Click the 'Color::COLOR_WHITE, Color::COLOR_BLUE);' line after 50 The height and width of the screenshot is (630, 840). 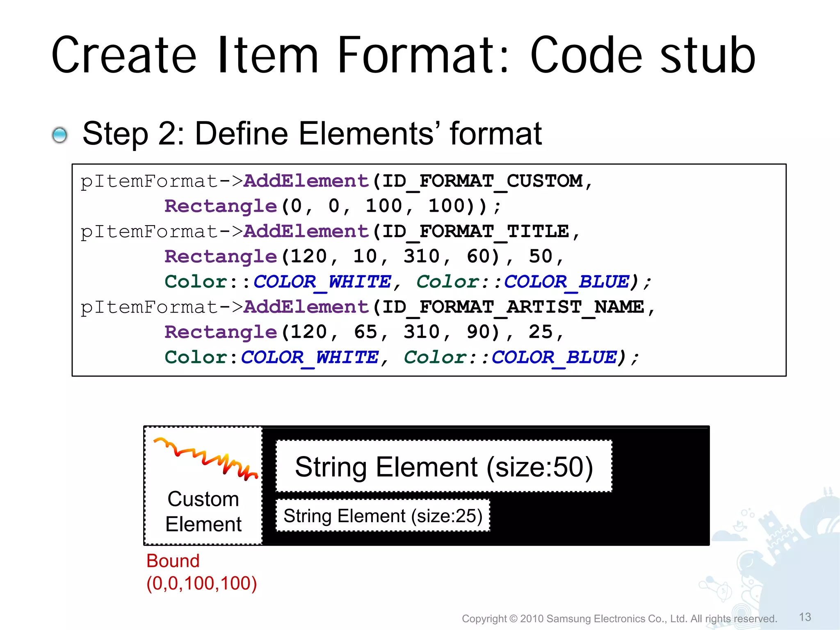pos(408,282)
